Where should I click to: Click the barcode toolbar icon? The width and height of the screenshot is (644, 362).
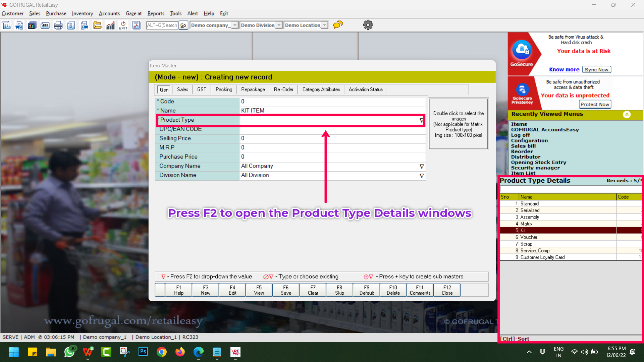(45, 25)
